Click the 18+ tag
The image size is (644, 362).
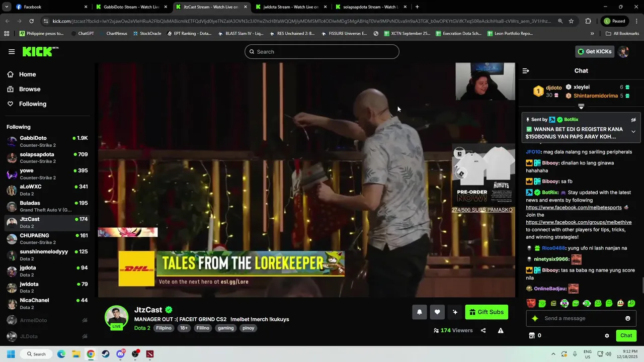click(x=184, y=328)
